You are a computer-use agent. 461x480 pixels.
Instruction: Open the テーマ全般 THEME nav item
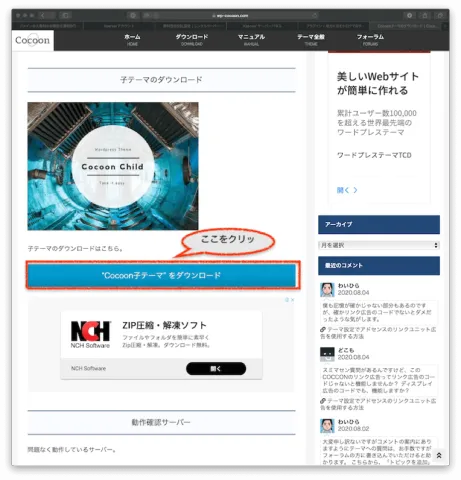[311, 40]
